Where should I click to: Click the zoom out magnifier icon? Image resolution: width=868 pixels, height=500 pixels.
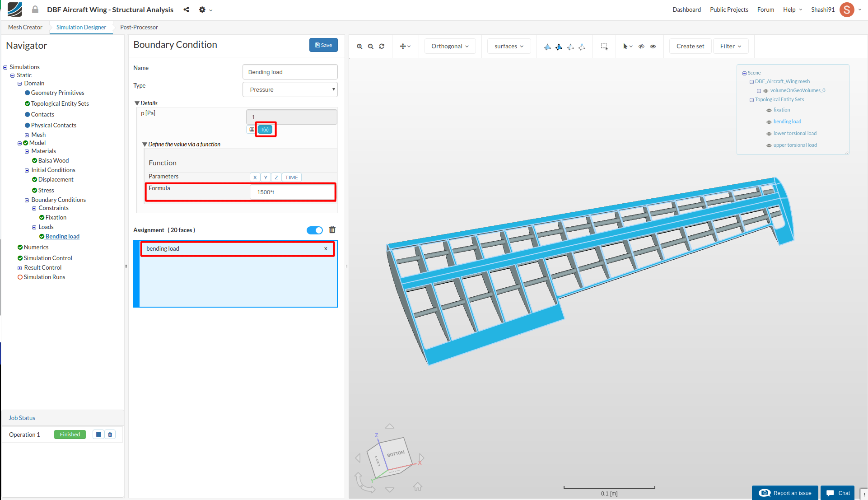[x=370, y=47]
